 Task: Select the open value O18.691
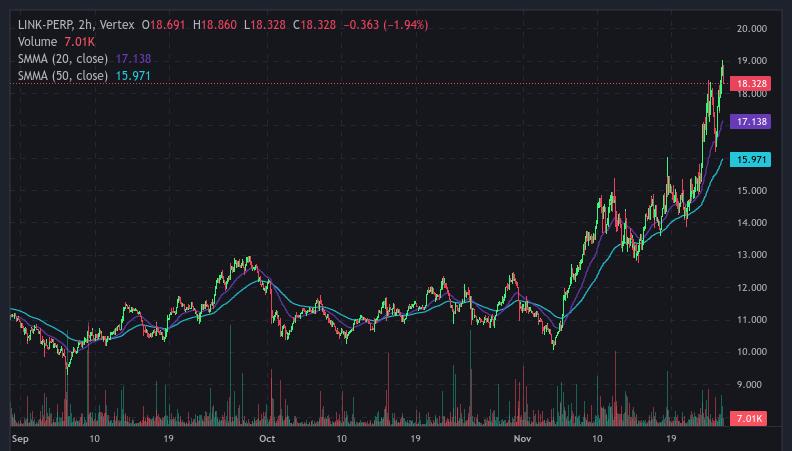click(164, 25)
